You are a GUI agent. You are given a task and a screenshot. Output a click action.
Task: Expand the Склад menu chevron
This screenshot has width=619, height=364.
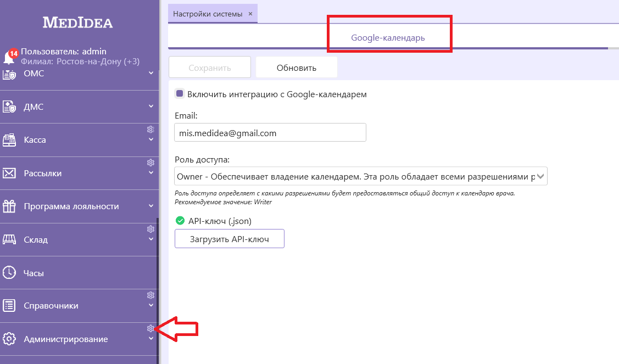(x=151, y=239)
